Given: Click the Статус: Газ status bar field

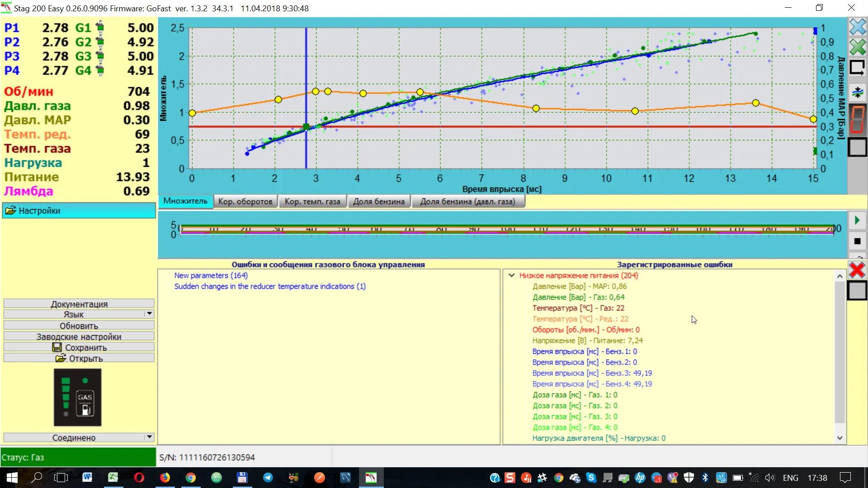Looking at the screenshot, I should pyautogui.click(x=78, y=457).
